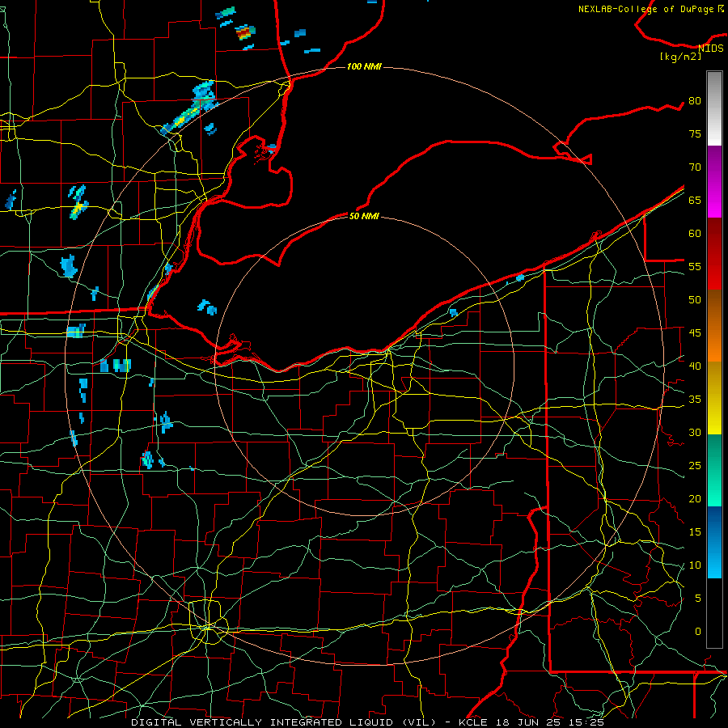Click the 25 value on the legend
Screen dimensions: 728x728
695,465
